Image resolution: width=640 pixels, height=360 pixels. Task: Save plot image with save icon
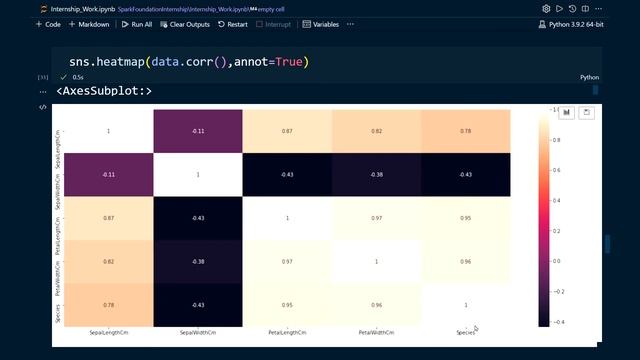tap(587, 113)
